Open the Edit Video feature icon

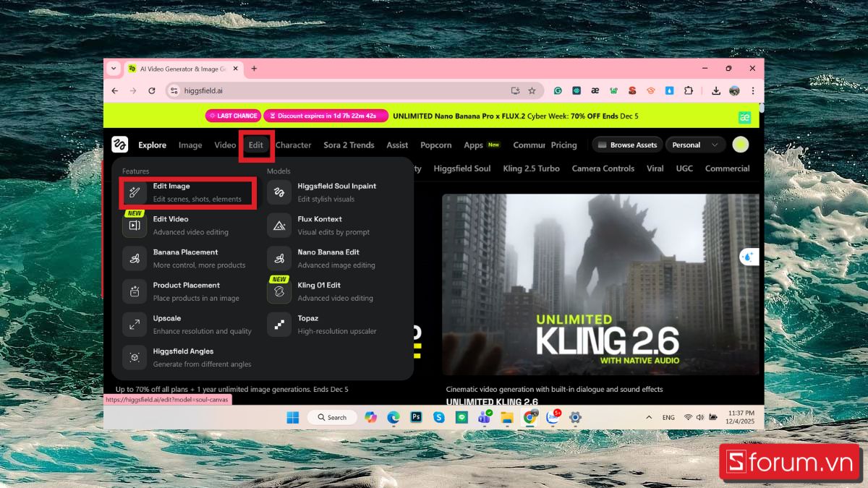coord(135,226)
